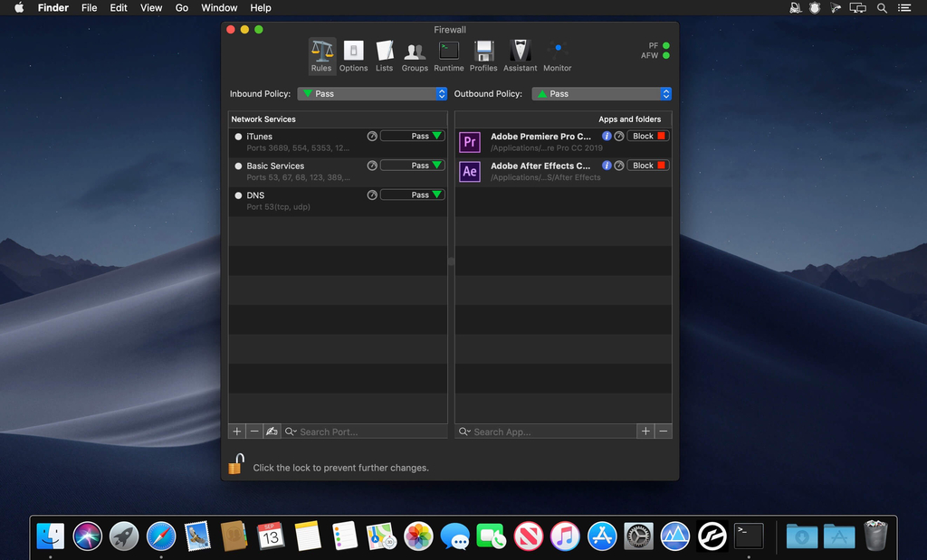Click the panel divider between lists
927x560 pixels.
(451, 261)
